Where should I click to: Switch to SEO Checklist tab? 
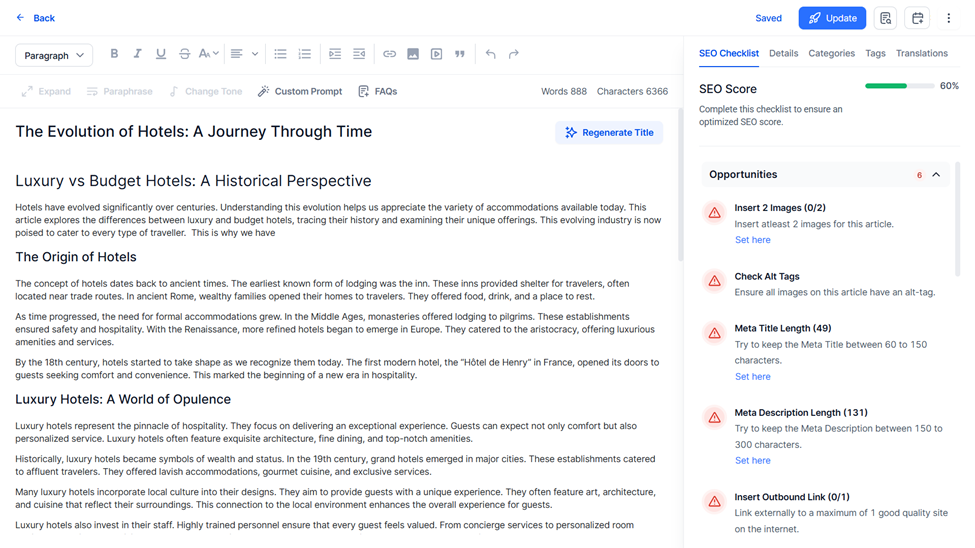click(729, 53)
